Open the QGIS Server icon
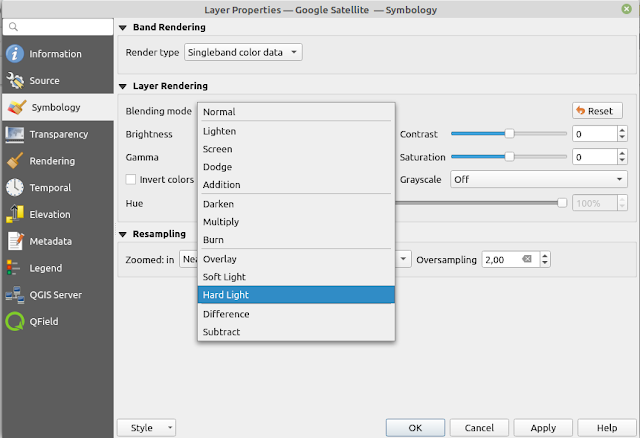This screenshot has height=438, width=640. pos(15,295)
